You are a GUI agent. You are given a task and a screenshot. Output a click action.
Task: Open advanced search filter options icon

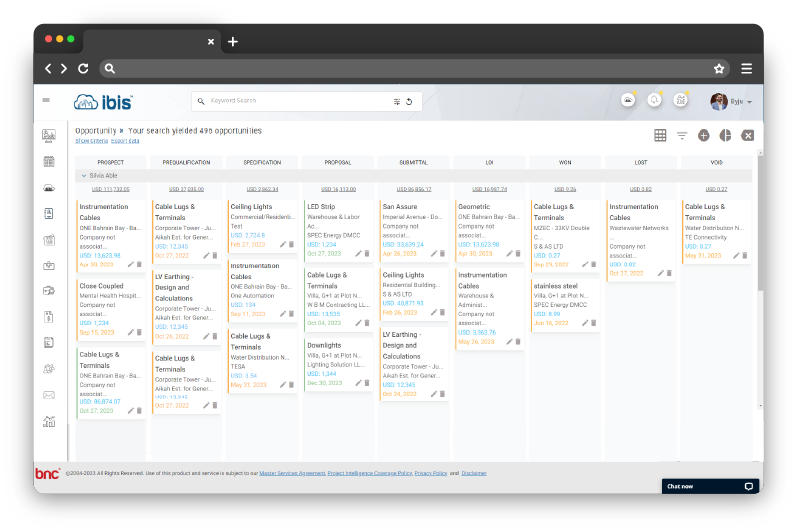click(x=397, y=101)
